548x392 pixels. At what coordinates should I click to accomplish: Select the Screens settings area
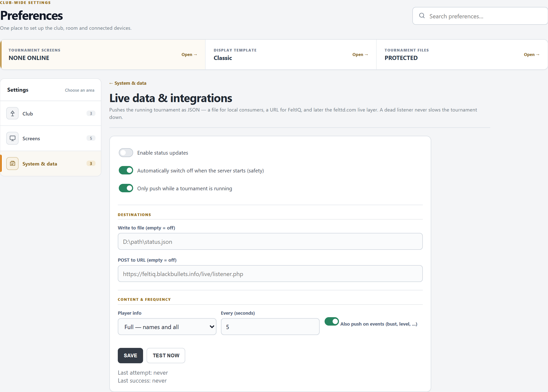tap(51, 138)
